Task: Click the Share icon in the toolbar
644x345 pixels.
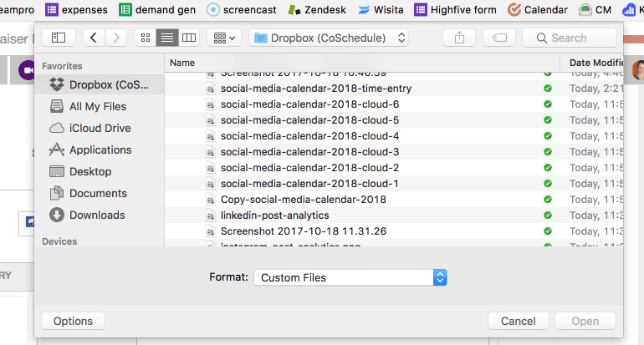Action: tap(459, 38)
